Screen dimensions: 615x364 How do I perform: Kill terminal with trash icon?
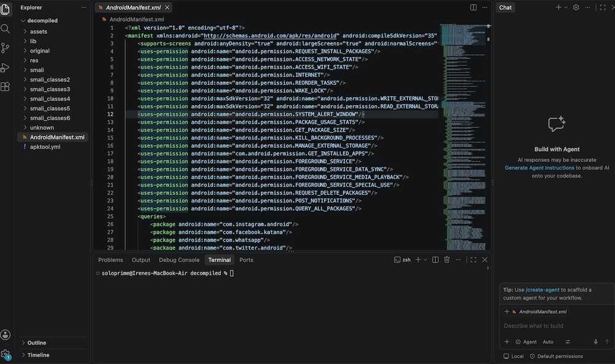(446, 259)
